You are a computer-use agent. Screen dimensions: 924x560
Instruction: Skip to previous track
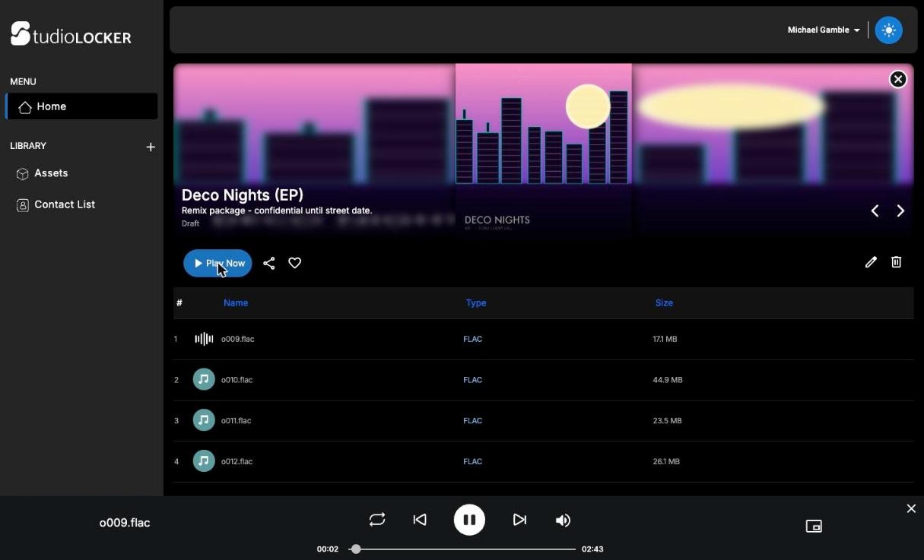pyautogui.click(x=420, y=520)
